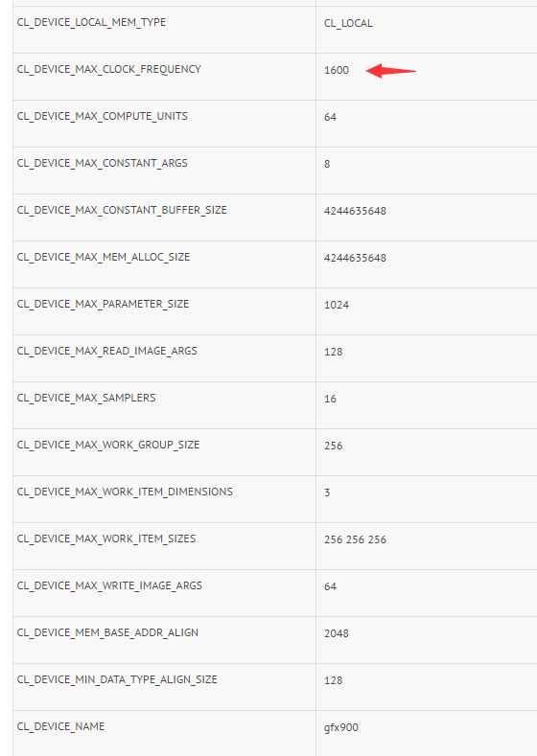Select the CL_DEVICE_MAX_COMPUTE_UNITS label

point(103,117)
